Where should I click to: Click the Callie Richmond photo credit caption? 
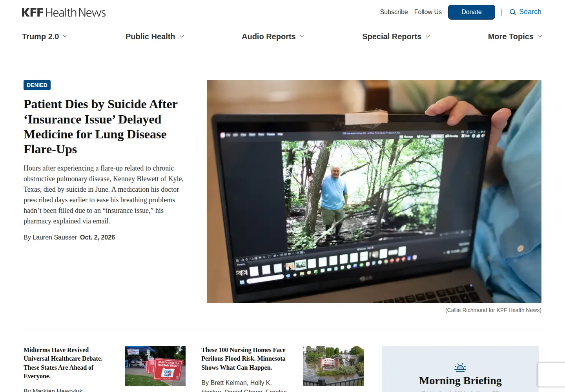click(493, 310)
